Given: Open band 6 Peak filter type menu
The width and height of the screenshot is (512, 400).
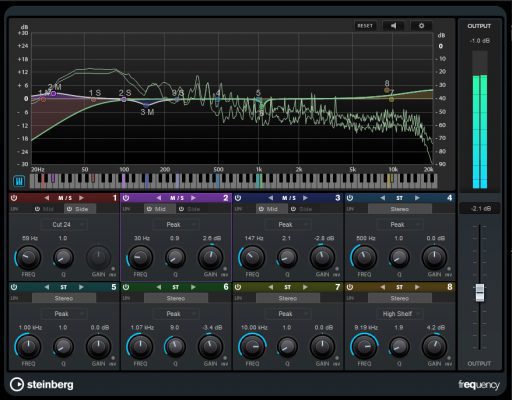Looking at the screenshot, I should coord(176,314).
